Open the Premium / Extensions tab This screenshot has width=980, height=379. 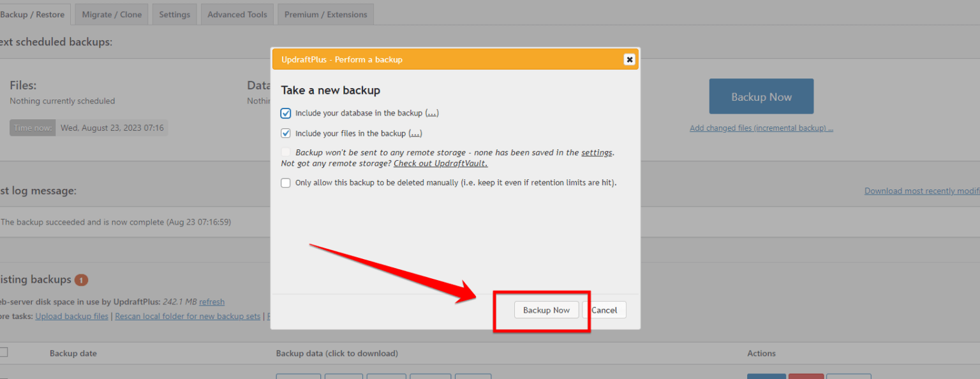[x=325, y=13]
